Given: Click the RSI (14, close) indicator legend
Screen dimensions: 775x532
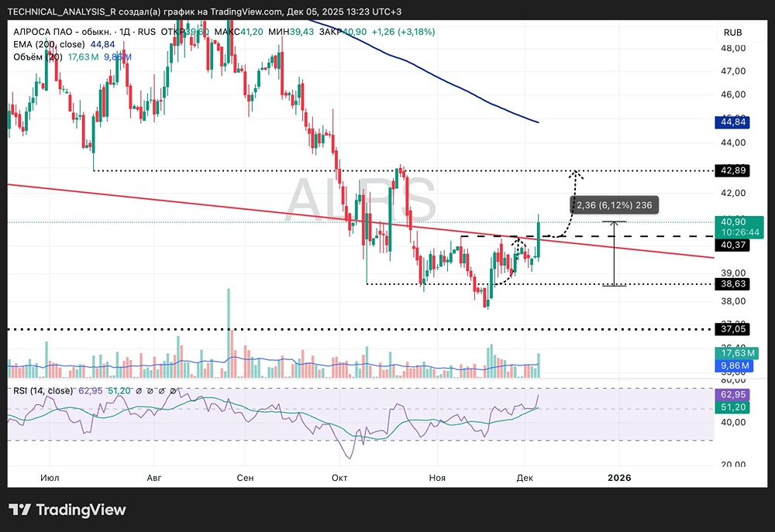Looking at the screenshot, I should click(43, 391).
